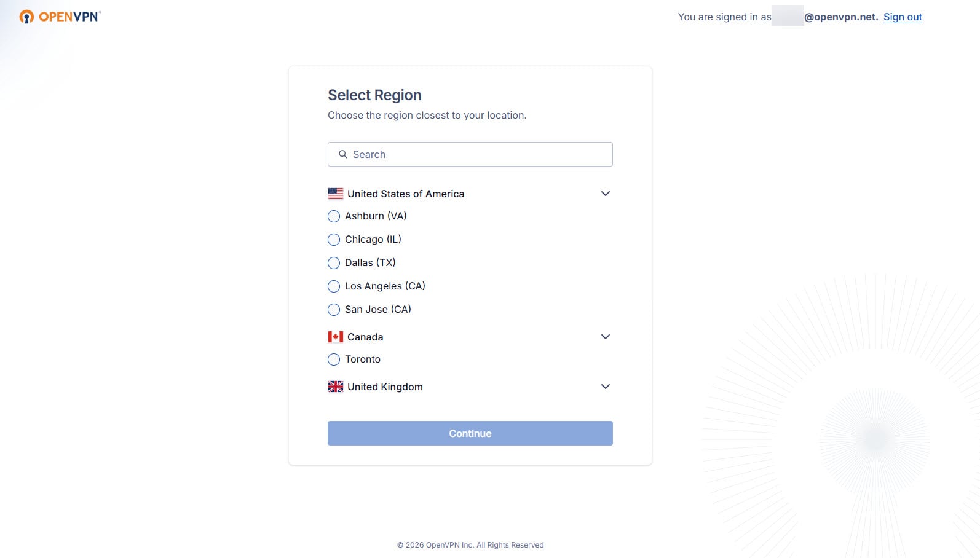Click the search magnifier icon
The height and width of the screenshot is (558, 980).
click(343, 154)
